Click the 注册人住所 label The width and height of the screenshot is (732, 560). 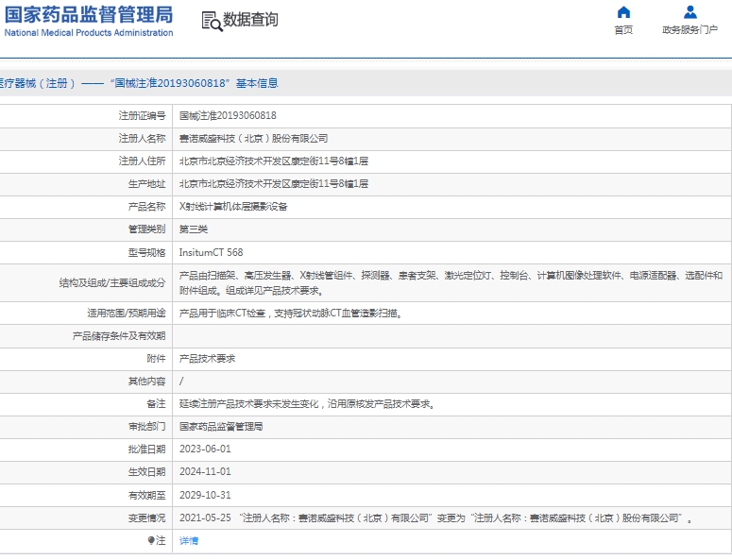(143, 161)
